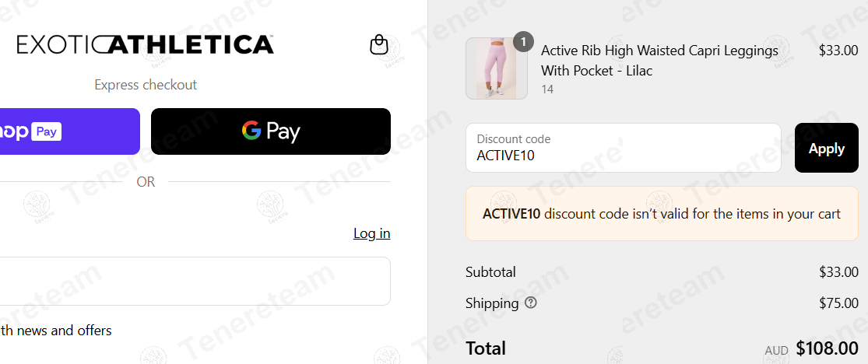The image size is (868, 364).
Task: Click the shipping help question mark icon
Action: [531, 303]
